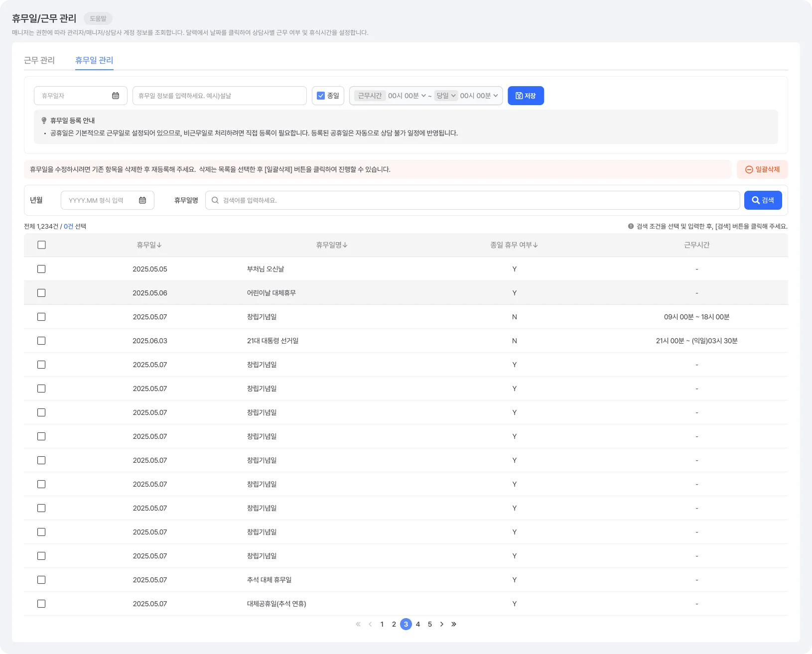The width and height of the screenshot is (812, 654).
Task: Click the magnifier icon inside the 휴무일명 search field
Action: [215, 200]
